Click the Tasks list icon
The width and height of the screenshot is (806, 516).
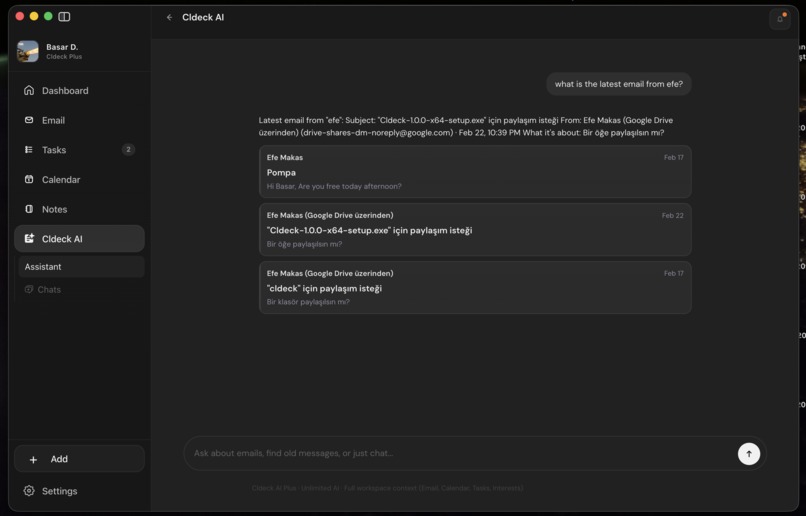coord(29,150)
